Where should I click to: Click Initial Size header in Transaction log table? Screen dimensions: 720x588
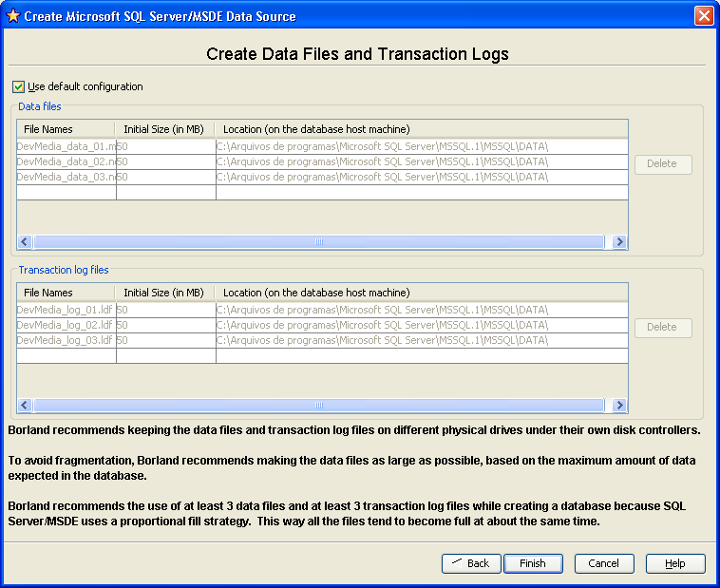point(165,293)
